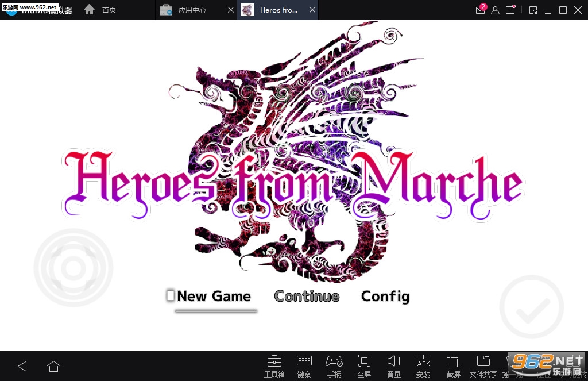
Task: Open the user account icon
Action: pos(495,10)
